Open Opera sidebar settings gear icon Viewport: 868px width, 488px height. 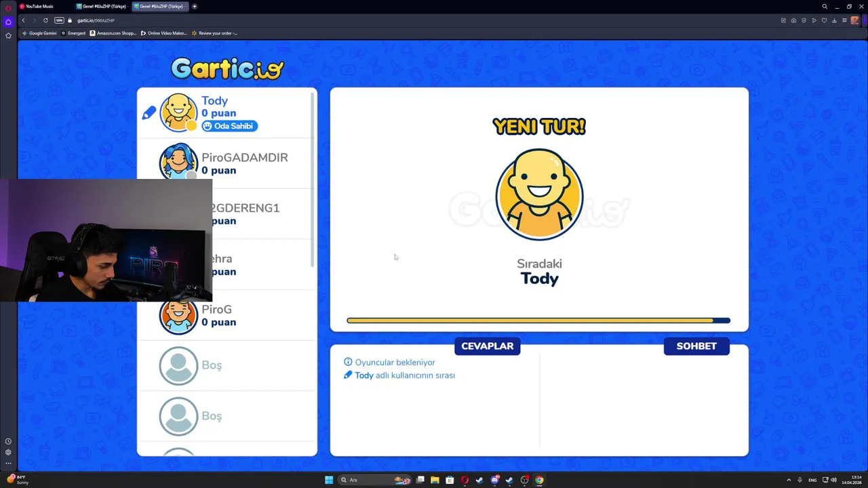click(x=8, y=452)
